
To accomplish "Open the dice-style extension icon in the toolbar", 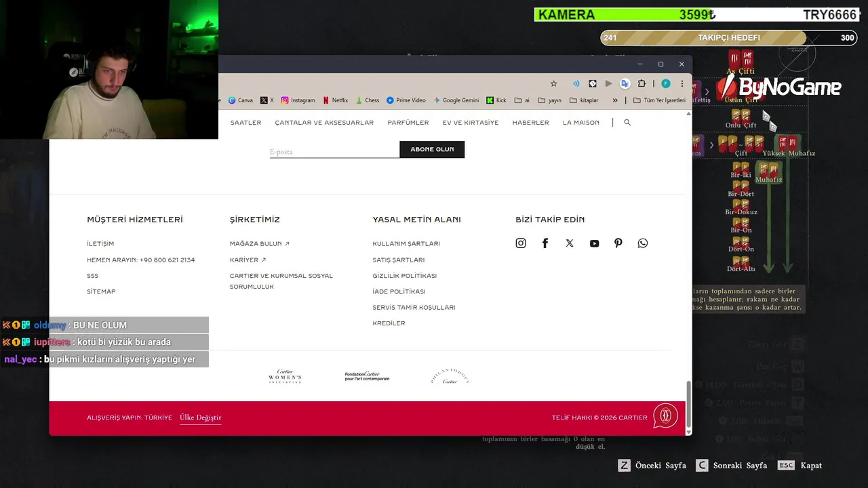I will 593,83.
